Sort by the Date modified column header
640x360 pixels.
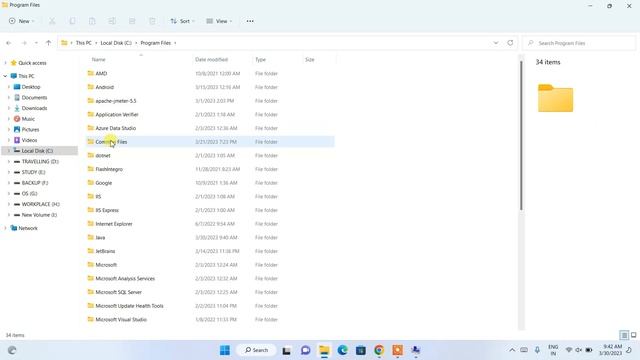[211, 60]
